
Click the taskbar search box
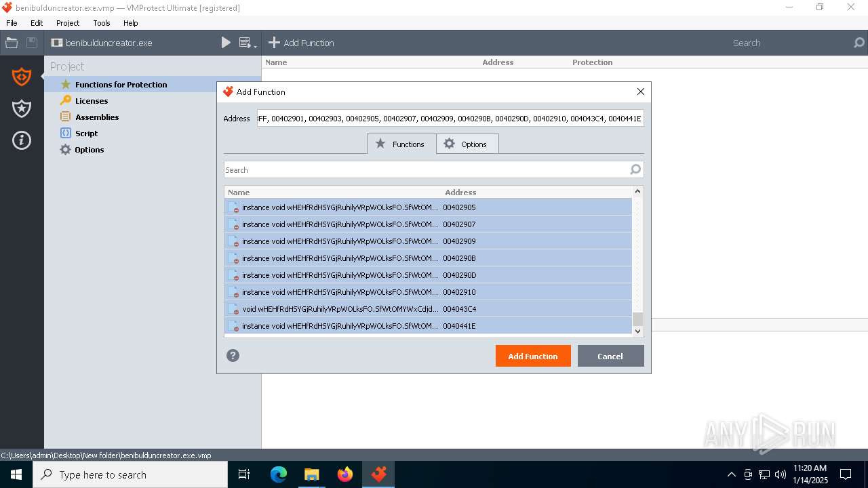coord(130,475)
